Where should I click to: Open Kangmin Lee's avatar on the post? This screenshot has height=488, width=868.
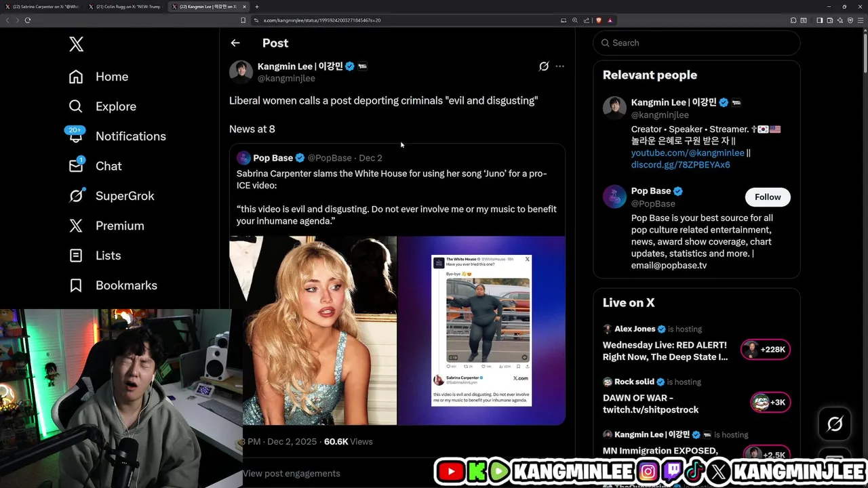(x=241, y=72)
